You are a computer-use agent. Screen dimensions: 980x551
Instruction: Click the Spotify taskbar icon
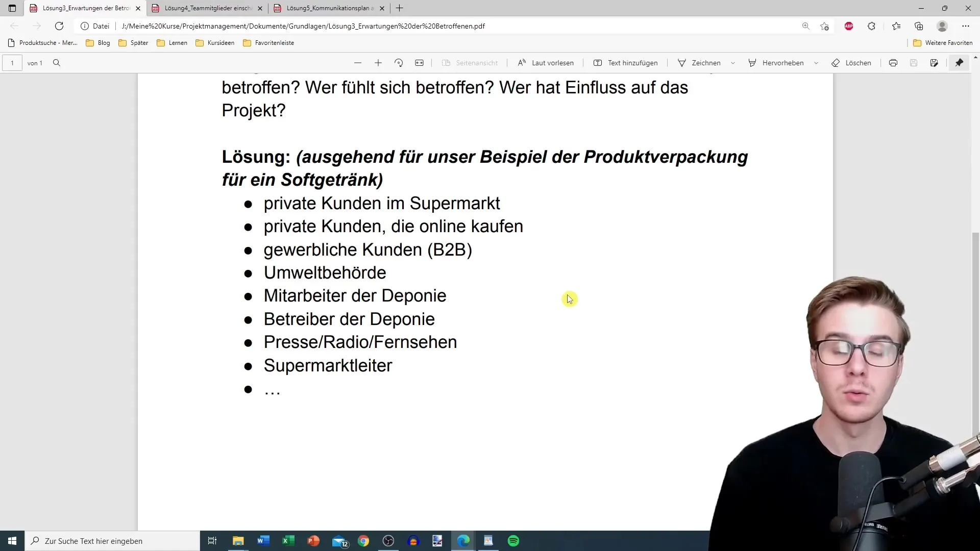pos(514,541)
